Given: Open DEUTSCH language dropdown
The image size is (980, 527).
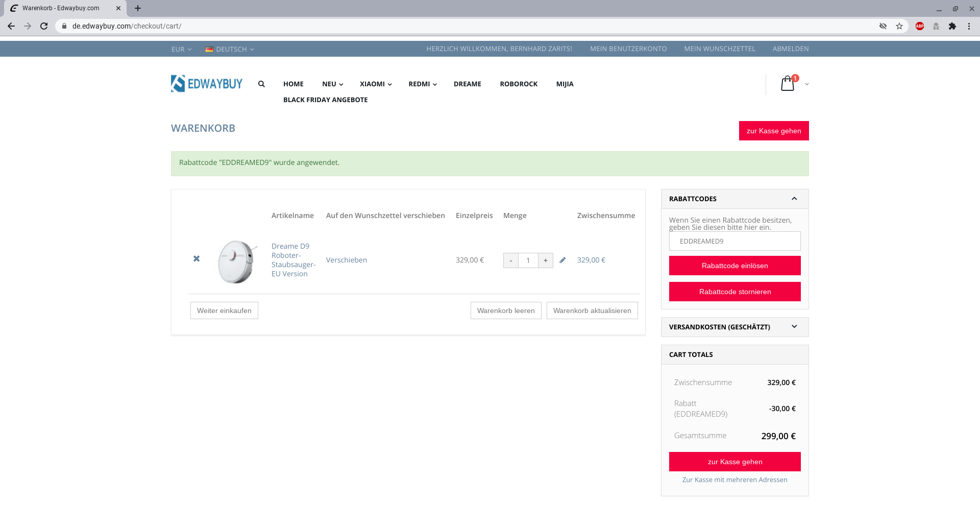Looking at the screenshot, I should click(x=230, y=49).
